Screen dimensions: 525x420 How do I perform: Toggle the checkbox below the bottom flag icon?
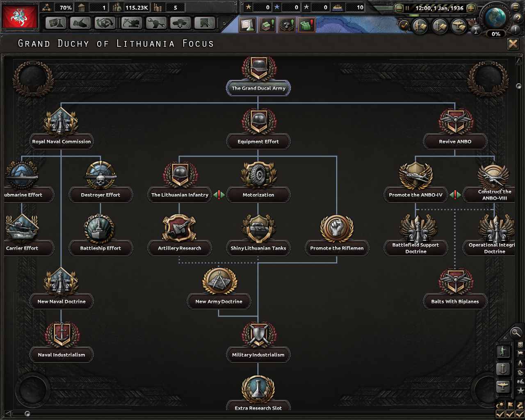tap(511, 414)
